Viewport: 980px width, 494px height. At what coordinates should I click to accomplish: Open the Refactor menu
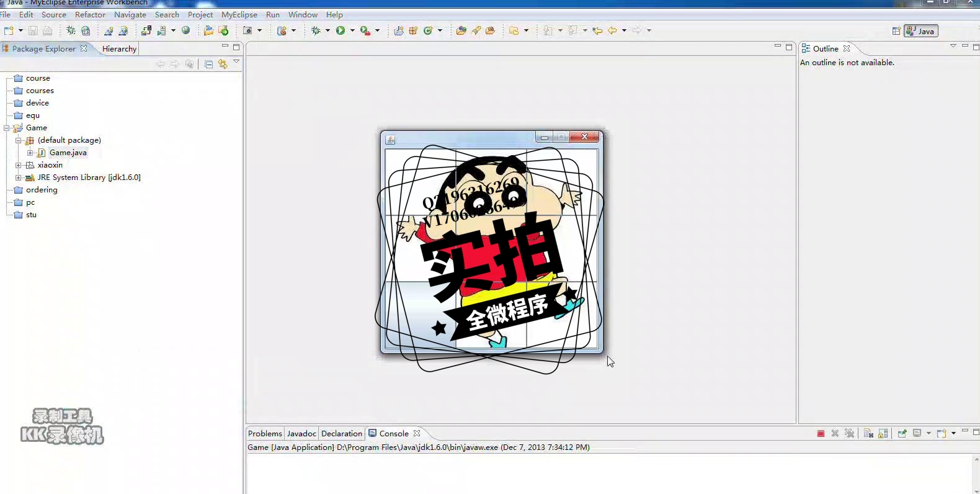[90, 14]
